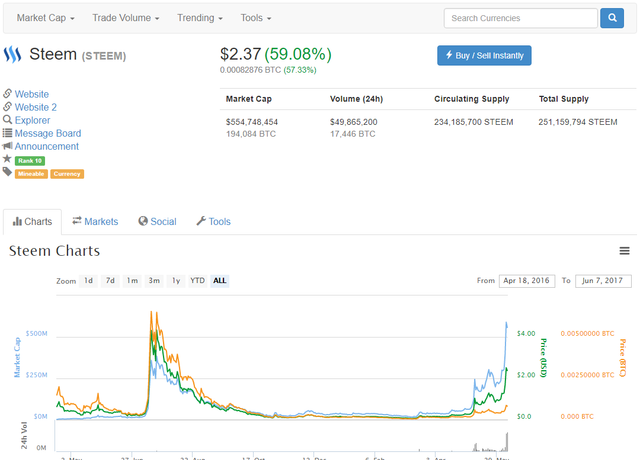Click the circulating supply 234,185,700 STEEM

click(473, 122)
